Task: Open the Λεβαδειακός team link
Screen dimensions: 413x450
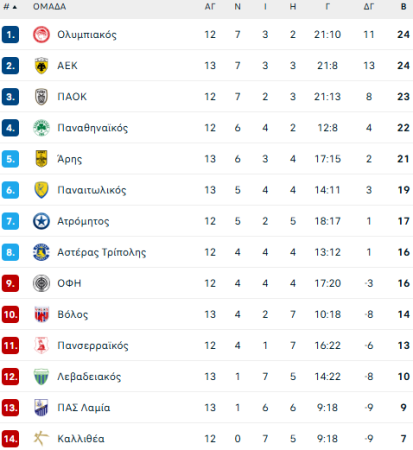Action: coord(89,377)
